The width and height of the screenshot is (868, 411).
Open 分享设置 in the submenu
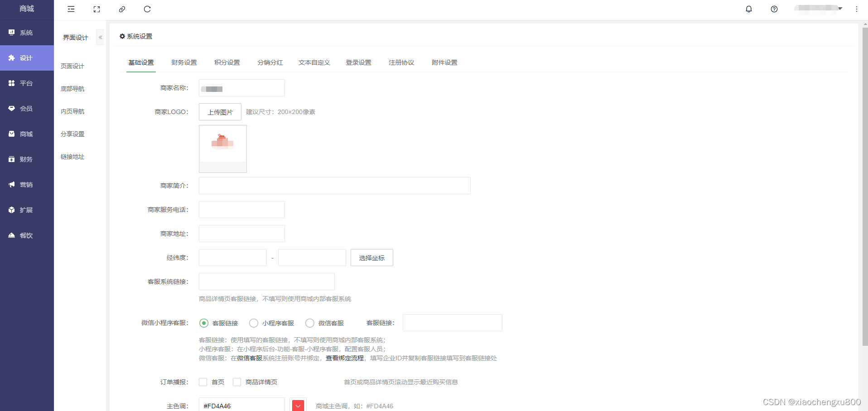(72, 134)
